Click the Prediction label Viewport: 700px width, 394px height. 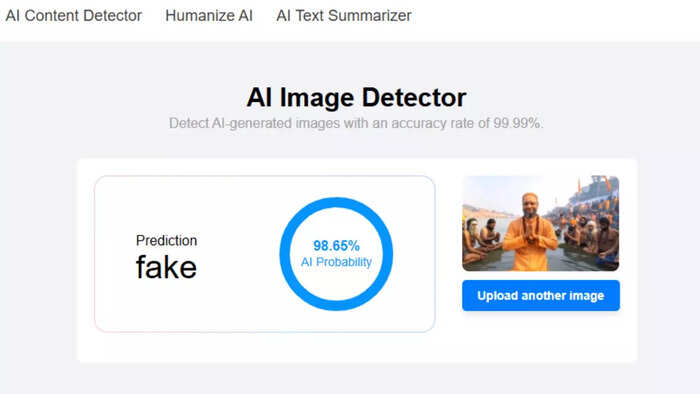(167, 241)
